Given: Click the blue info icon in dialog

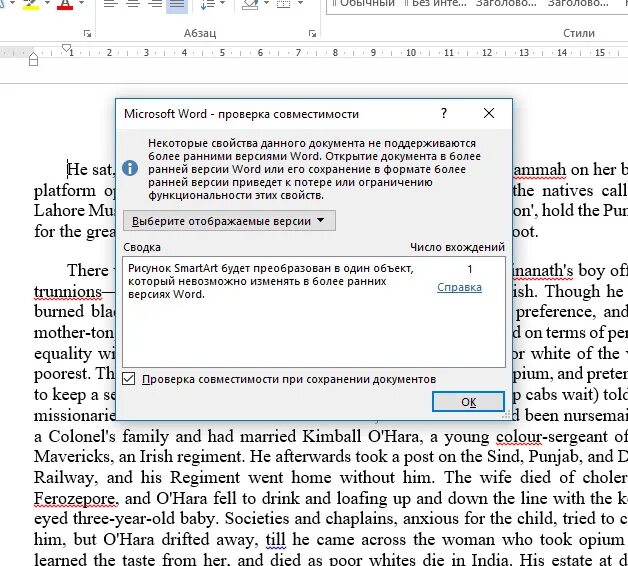Looking at the screenshot, I should coord(130,168).
